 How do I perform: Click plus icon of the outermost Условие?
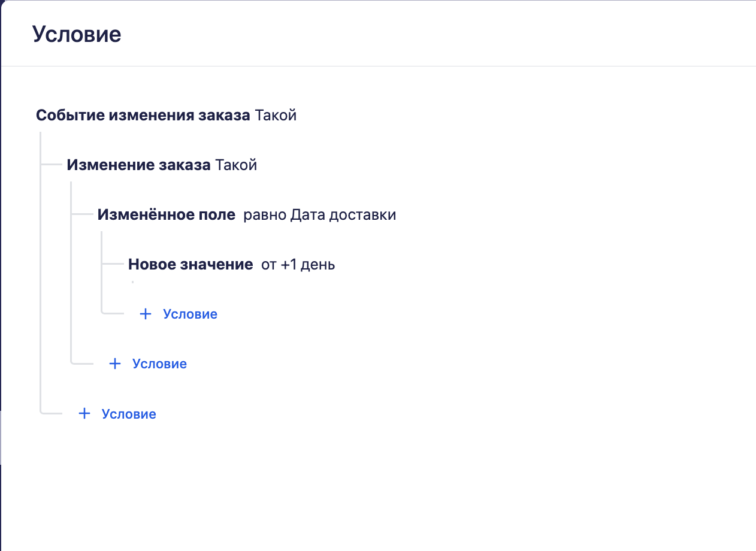[84, 413]
